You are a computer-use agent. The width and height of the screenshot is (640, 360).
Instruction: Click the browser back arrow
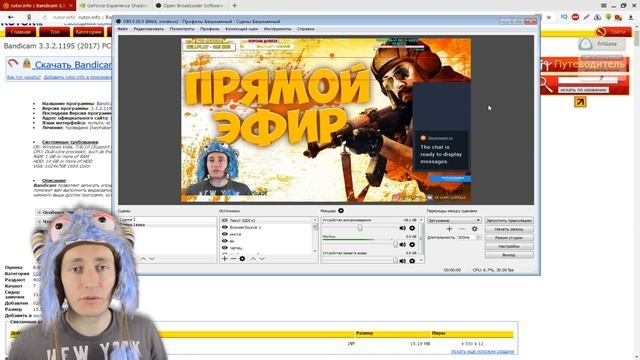click(x=11, y=17)
